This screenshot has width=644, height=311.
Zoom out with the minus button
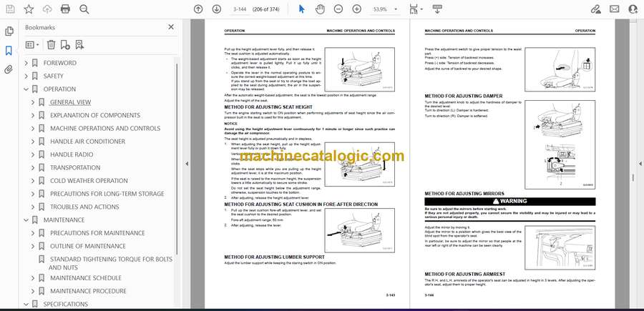point(338,9)
